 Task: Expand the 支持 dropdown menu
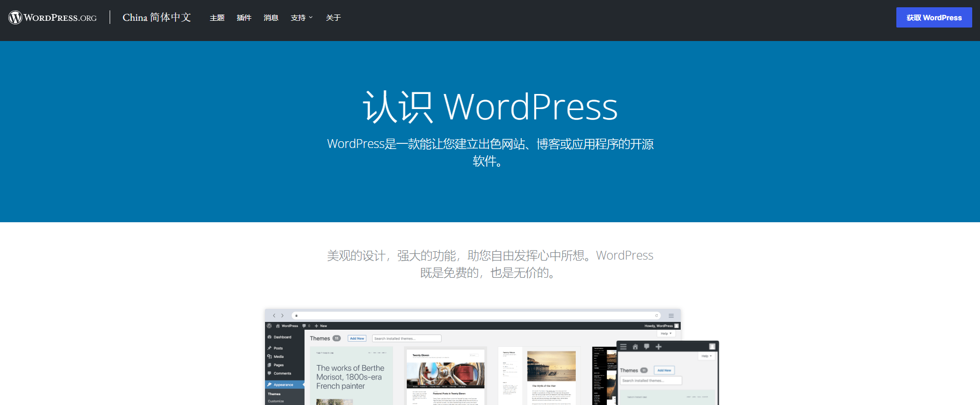tap(302, 18)
